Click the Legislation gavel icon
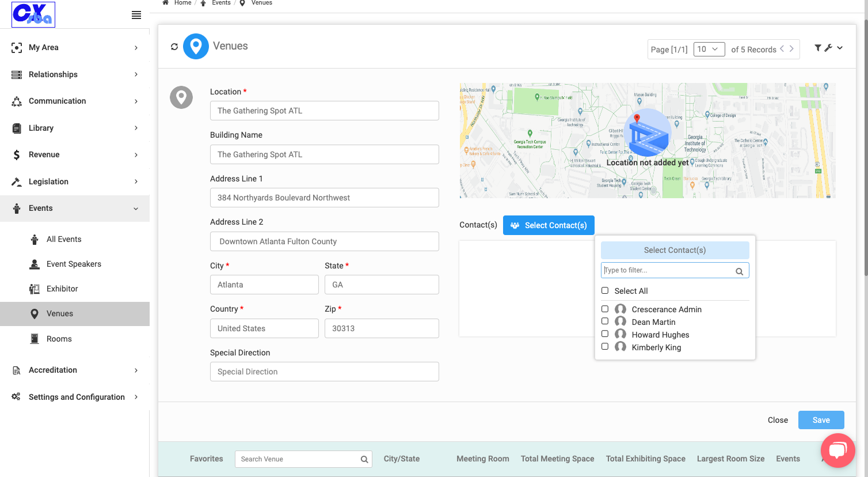Viewport: 868px width, 477px height. pos(17,181)
